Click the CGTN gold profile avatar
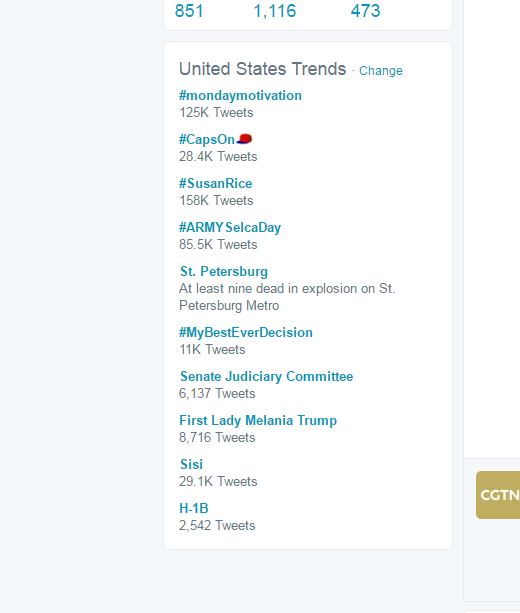 click(498, 495)
